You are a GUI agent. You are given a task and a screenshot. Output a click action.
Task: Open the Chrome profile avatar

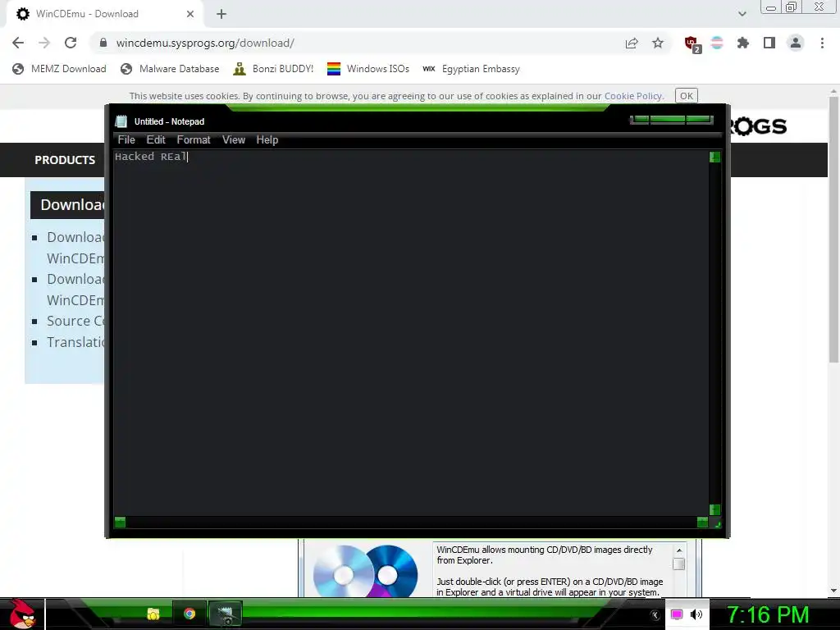click(x=796, y=43)
